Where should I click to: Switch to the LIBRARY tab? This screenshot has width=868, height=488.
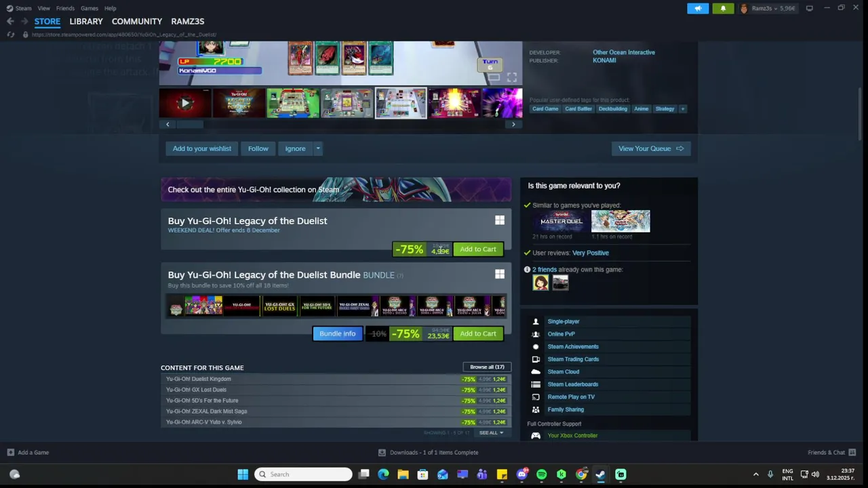click(86, 21)
